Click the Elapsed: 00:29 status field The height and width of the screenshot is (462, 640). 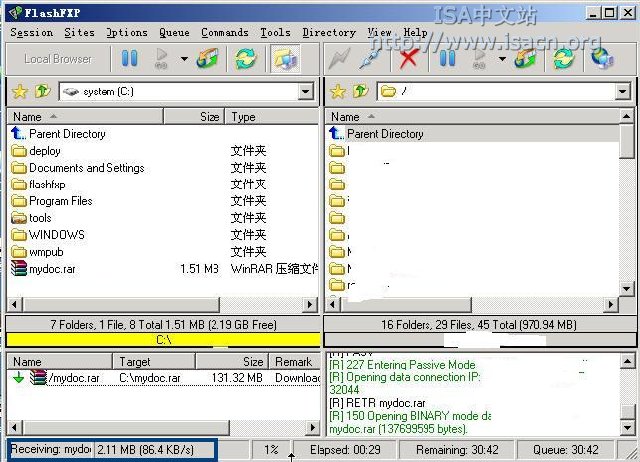point(345,450)
